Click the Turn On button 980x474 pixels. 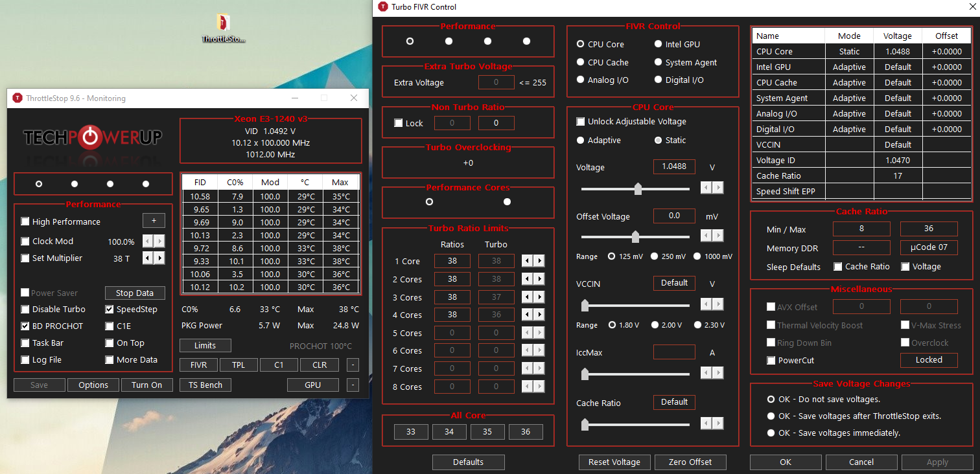coord(147,385)
